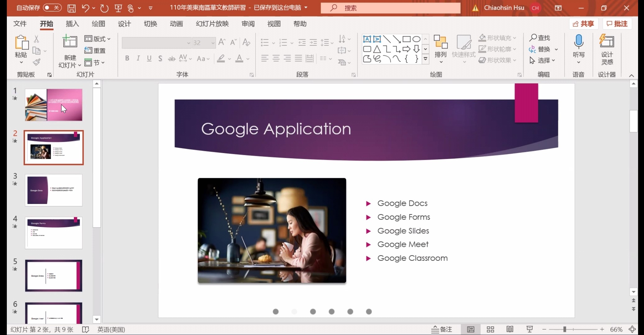Click font color A swatch
The image size is (644, 335).
tap(239, 58)
